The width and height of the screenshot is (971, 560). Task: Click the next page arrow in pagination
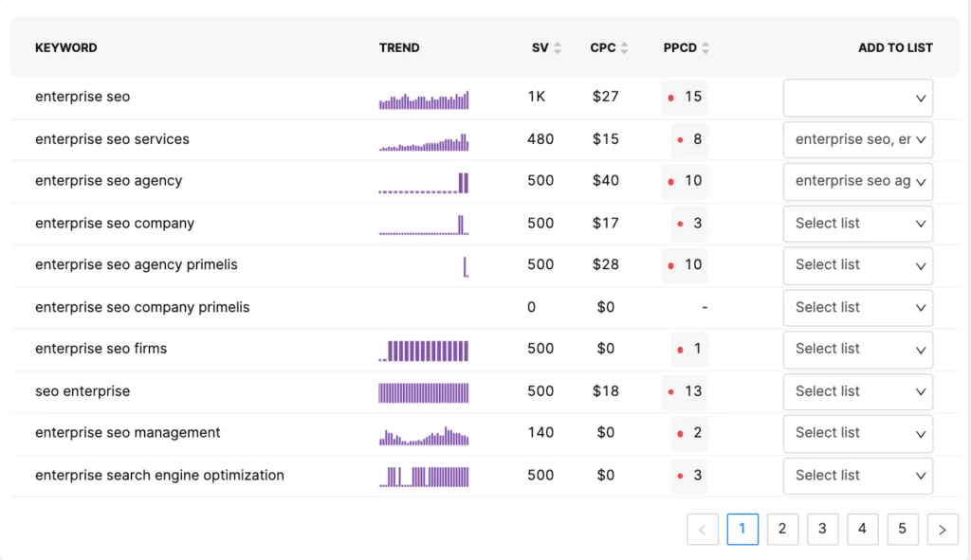point(943,529)
